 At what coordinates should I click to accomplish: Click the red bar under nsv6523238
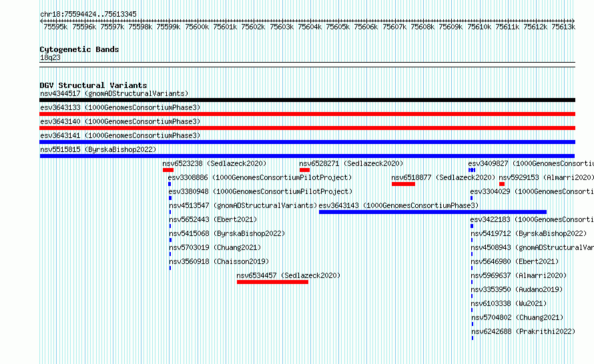pyautogui.click(x=168, y=170)
